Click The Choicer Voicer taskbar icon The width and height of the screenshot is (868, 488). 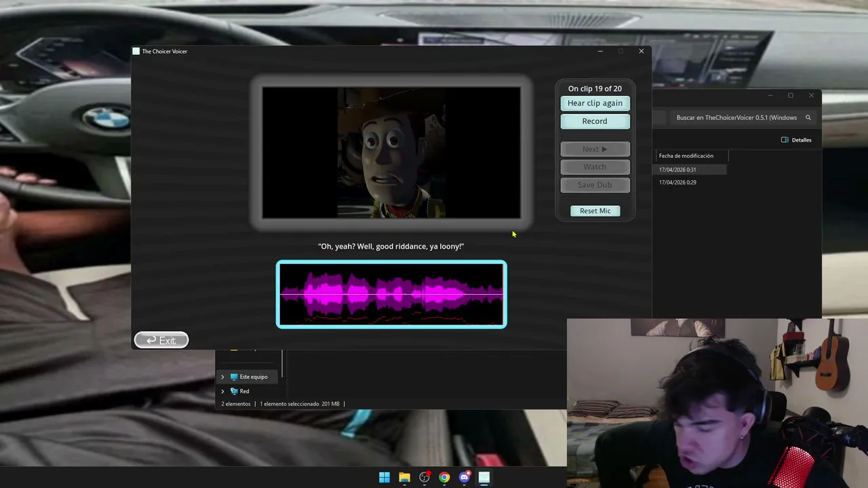coord(484,477)
